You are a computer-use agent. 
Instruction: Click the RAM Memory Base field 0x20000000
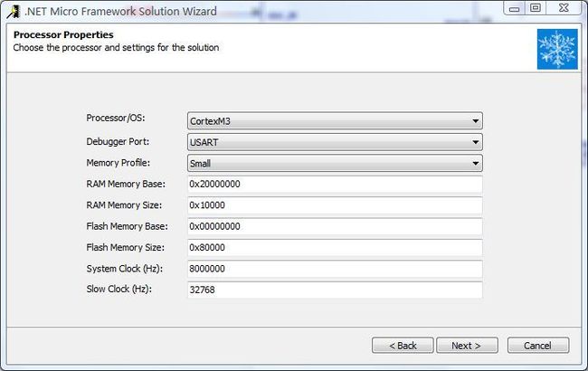(x=335, y=185)
